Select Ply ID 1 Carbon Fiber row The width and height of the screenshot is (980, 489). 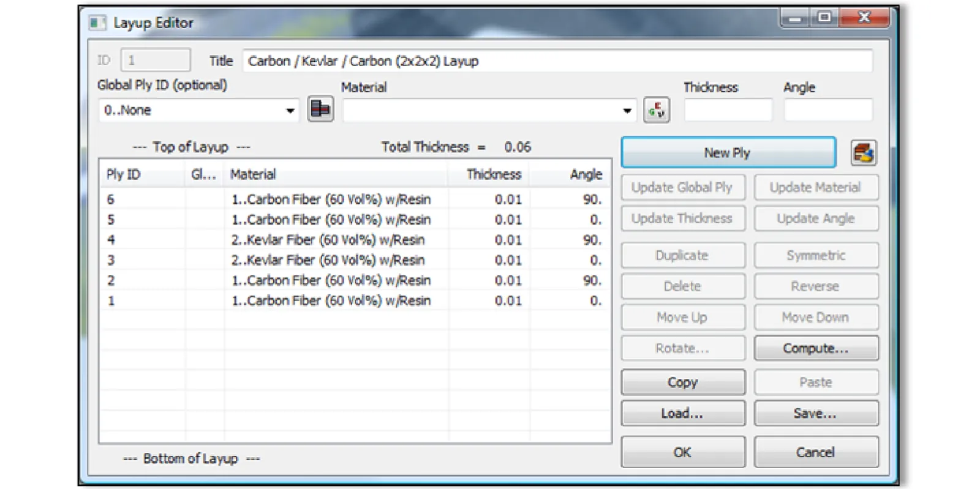tap(355, 300)
